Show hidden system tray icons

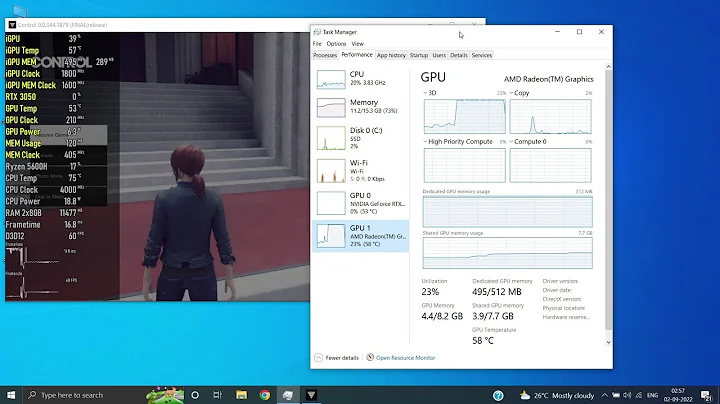click(x=605, y=395)
